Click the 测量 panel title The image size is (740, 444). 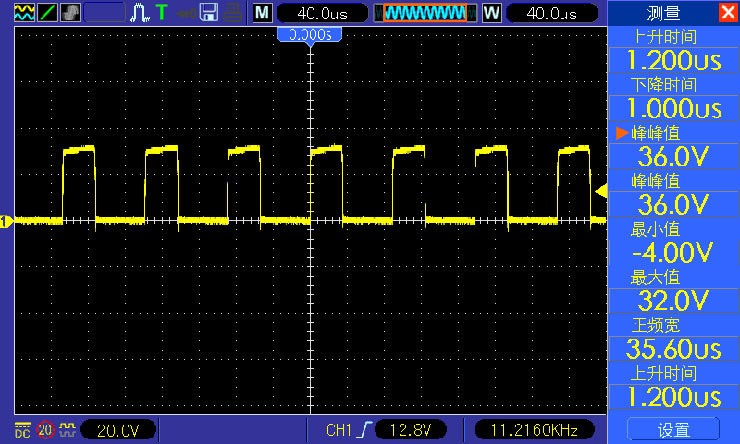663,13
